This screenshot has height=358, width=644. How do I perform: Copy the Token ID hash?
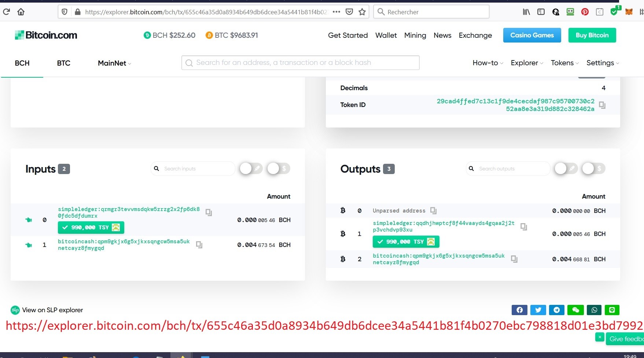click(x=602, y=105)
